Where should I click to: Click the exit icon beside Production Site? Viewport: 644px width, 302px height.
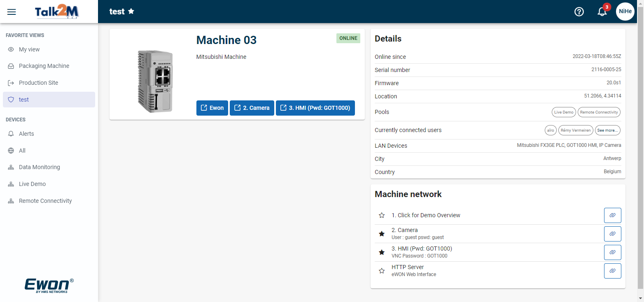click(11, 83)
